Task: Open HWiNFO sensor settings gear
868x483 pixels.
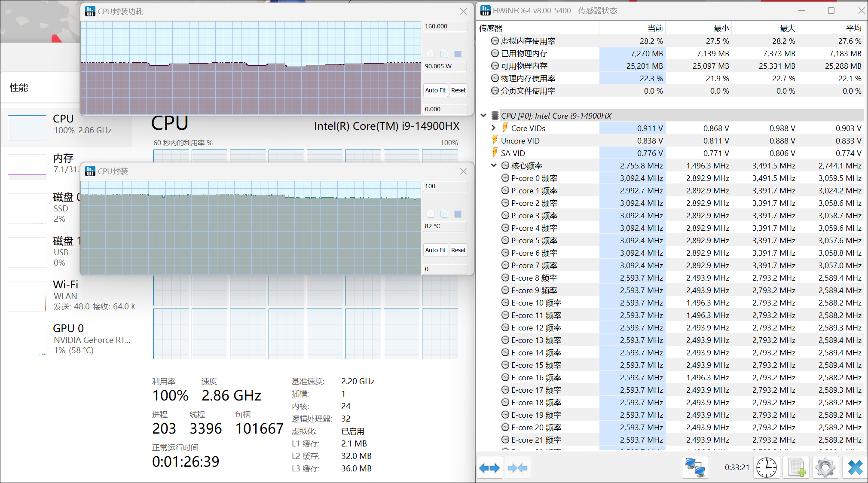Action: [825, 468]
